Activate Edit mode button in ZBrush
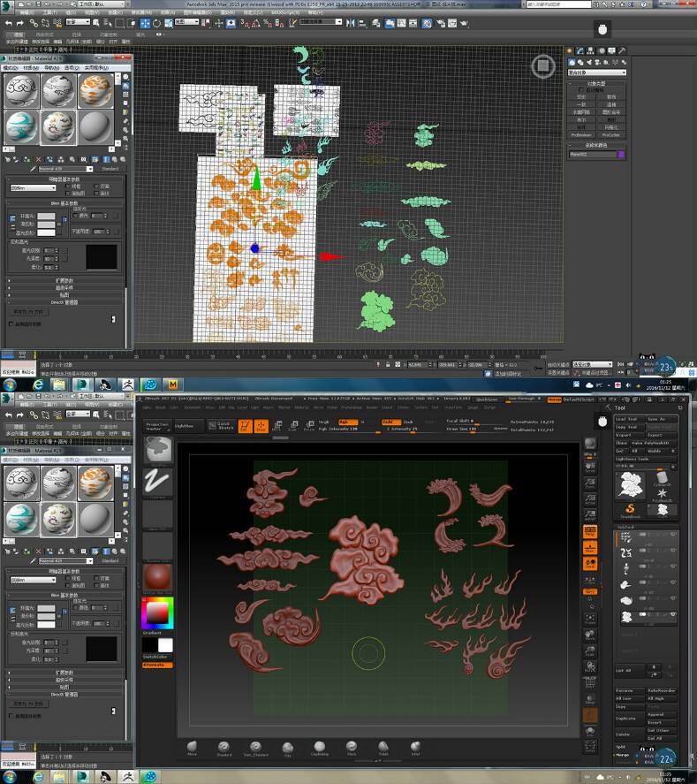Image resolution: width=697 pixels, height=784 pixels. pyautogui.click(x=246, y=425)
